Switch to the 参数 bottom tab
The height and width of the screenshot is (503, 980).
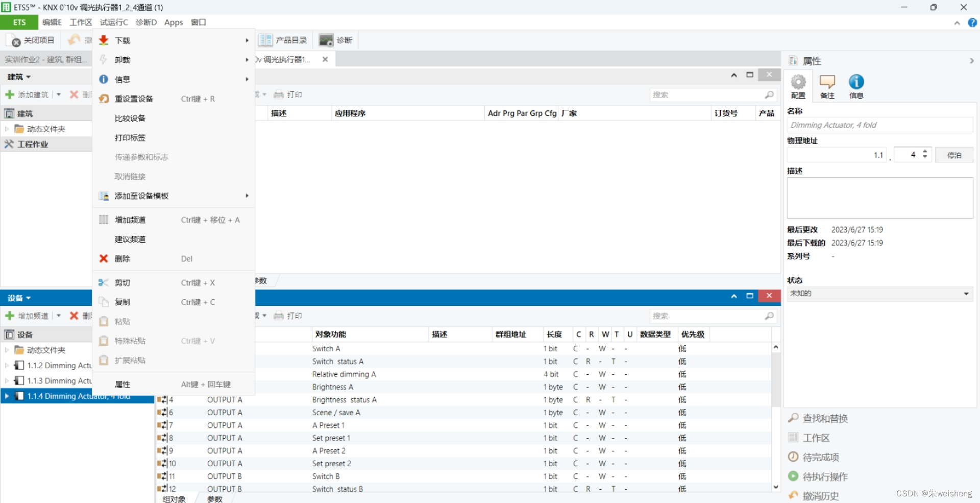click(x=215, y=499)
